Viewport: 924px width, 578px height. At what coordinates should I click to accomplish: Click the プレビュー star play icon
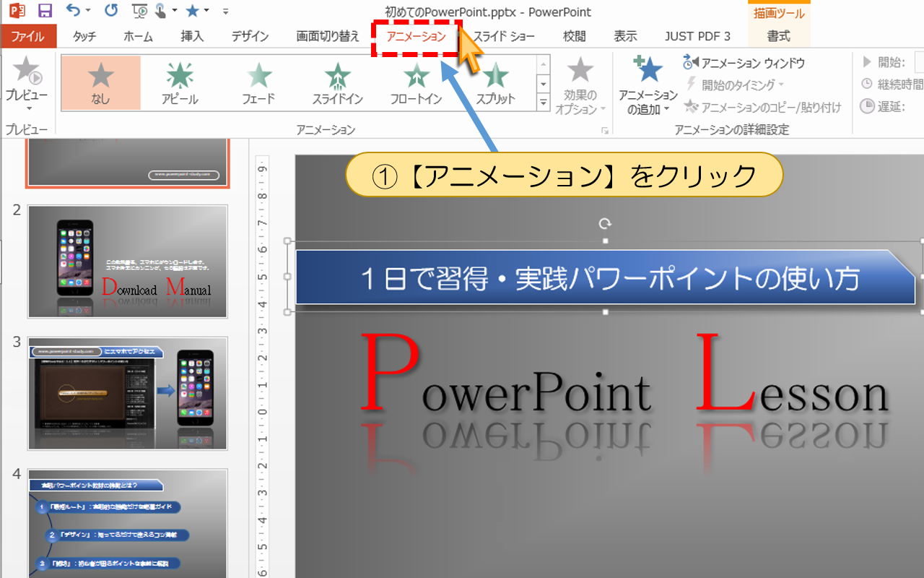27,72
